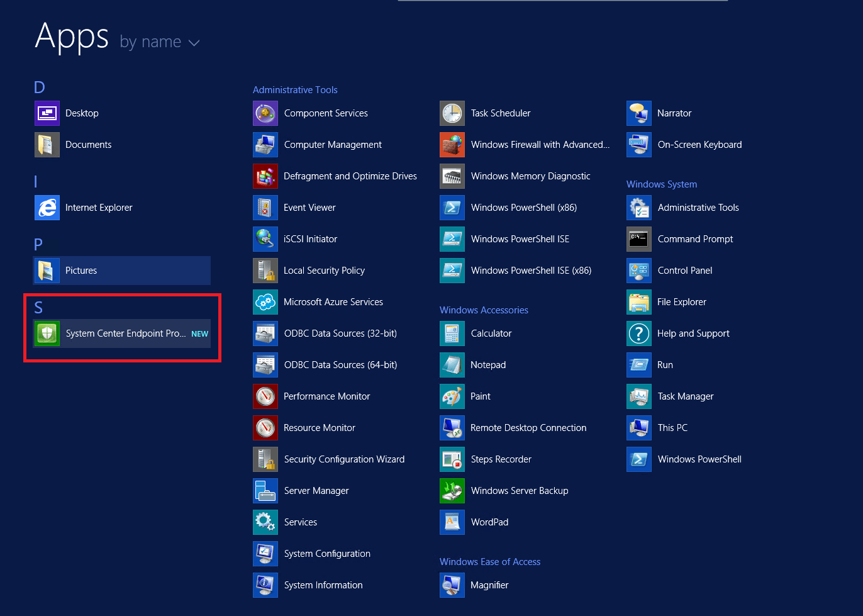863x616 pixels.
Task: Launch Windows Memory Diagnostic icon
Action: point(452,176)
